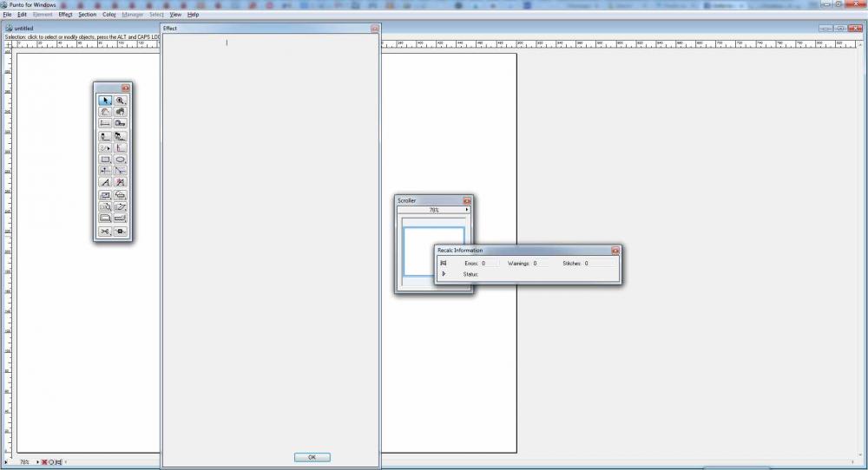
Task: Click the flag icon in Recalc Information
Action: pos(444,263)
